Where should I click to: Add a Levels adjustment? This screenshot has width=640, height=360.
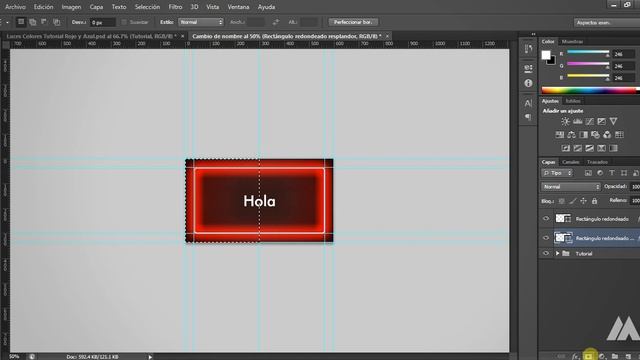point(578,121)
